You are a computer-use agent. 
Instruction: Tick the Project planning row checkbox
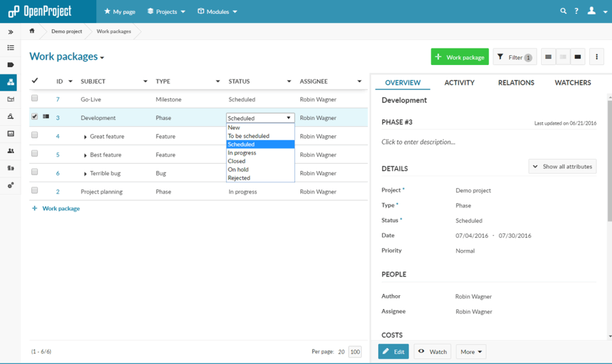point(34,191)
